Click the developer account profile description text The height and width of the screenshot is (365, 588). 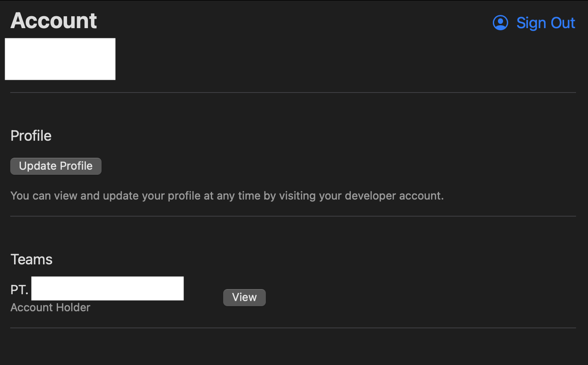(227, 196)
